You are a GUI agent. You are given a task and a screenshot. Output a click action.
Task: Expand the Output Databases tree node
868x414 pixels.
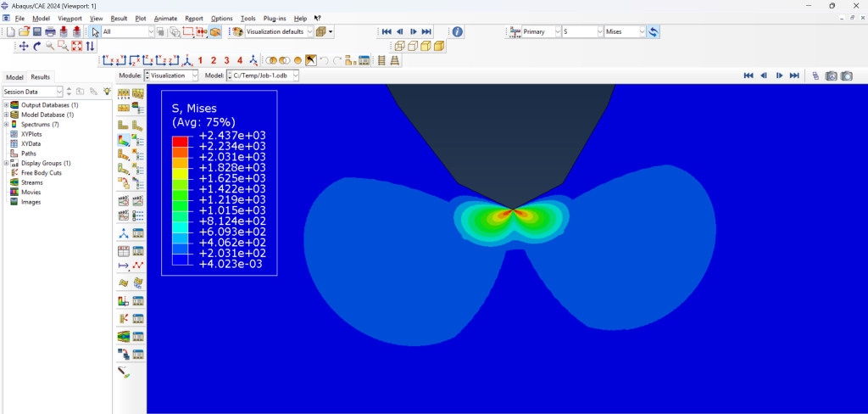point(6,104)
